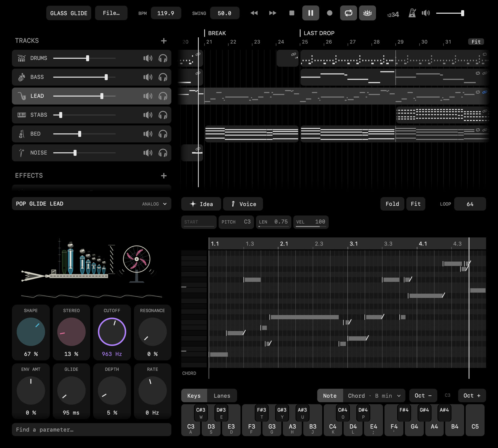498x448 pixels.
Task: Click the LEAD saxophone instrument icon
Action: (21, 96)
